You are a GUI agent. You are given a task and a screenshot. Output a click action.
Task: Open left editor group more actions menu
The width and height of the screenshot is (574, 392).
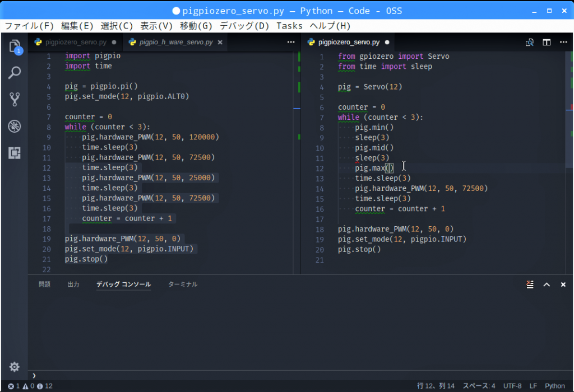pos(290,42)
